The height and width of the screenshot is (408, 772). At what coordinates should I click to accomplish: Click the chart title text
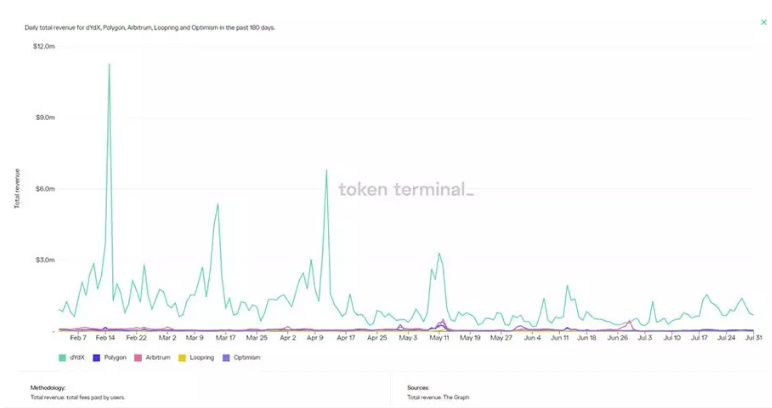pyautogui.click(x=150, y=27)
